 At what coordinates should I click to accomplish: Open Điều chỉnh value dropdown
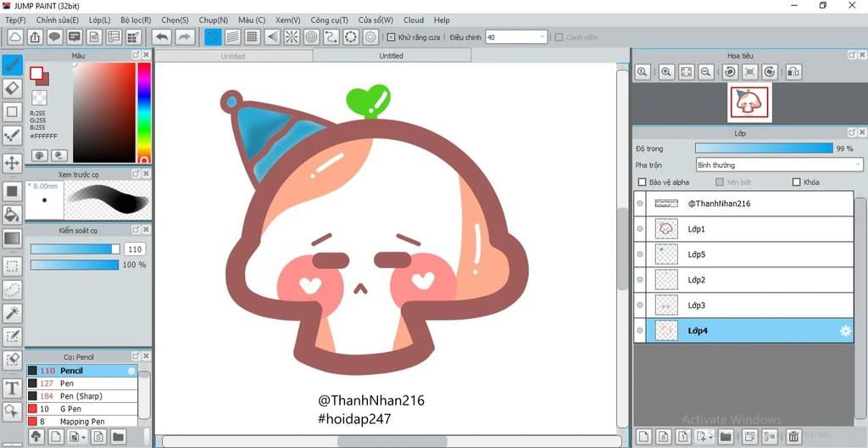click(x=516, y=37)
